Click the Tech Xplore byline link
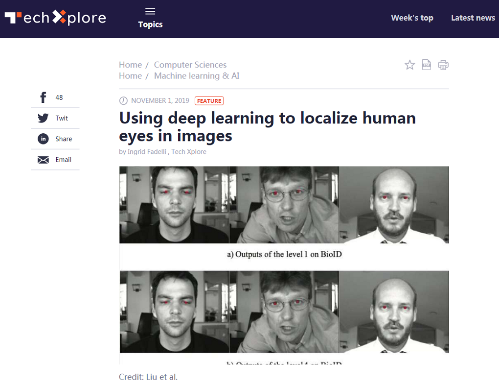 189,152
